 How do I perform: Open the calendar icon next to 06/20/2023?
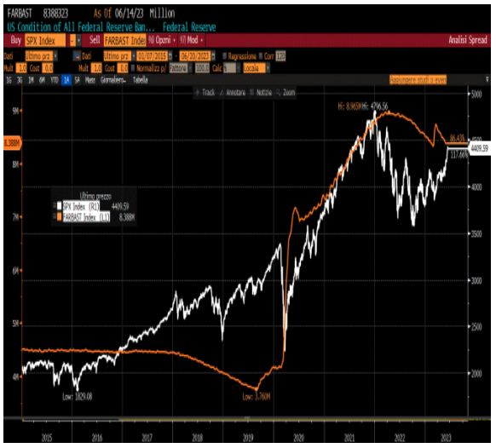[x=213, y=56]
